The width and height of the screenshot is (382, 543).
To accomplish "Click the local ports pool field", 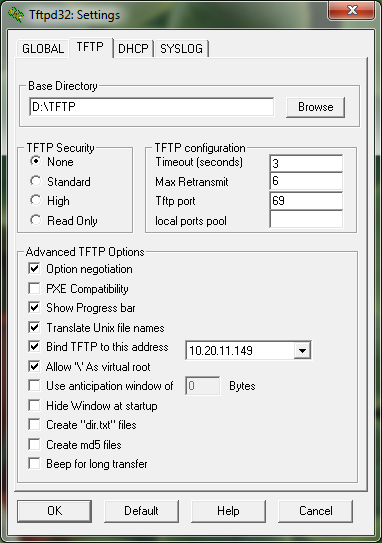I will 306,219.
